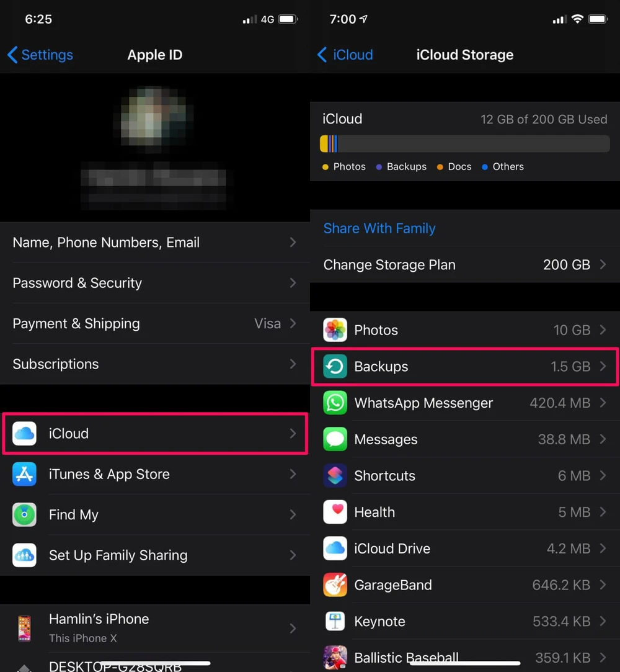Tap the Family Sharing icon

pyautogui.click(x=25, y=555)
